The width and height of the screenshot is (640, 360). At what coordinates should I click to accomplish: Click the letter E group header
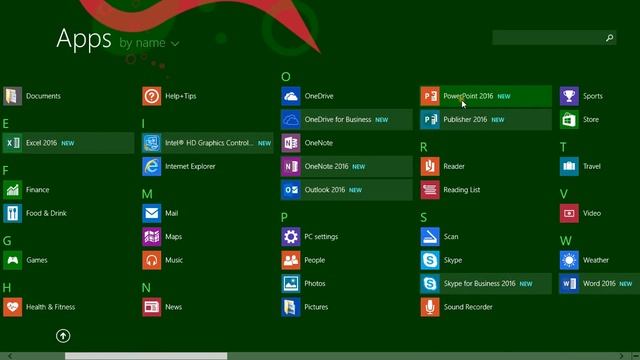[x=5, y=124]
